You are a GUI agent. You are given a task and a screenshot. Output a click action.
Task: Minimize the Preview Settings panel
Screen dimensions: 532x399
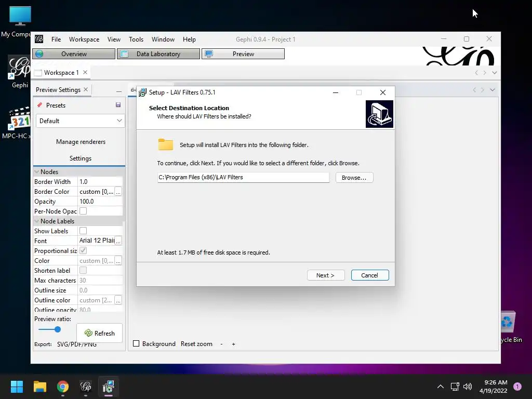coord(119,91)
